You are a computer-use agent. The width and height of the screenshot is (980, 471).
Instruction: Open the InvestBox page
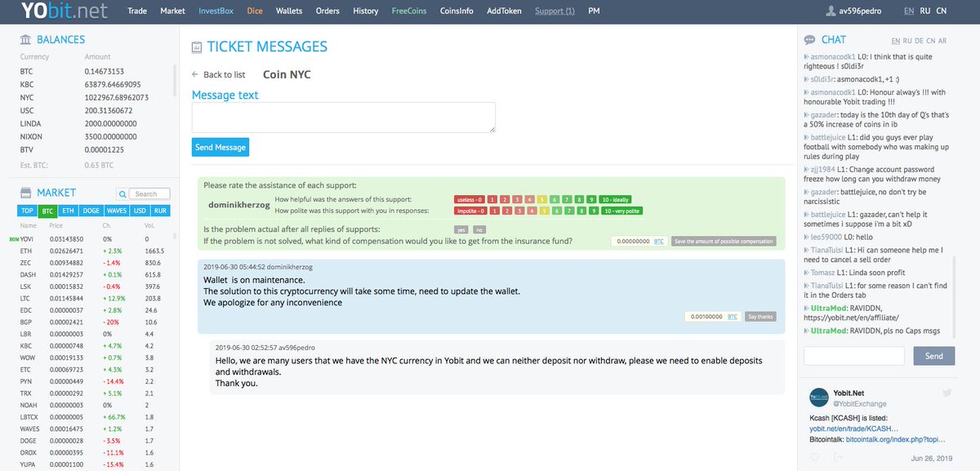pyautogui.click(x=216, y=11)
